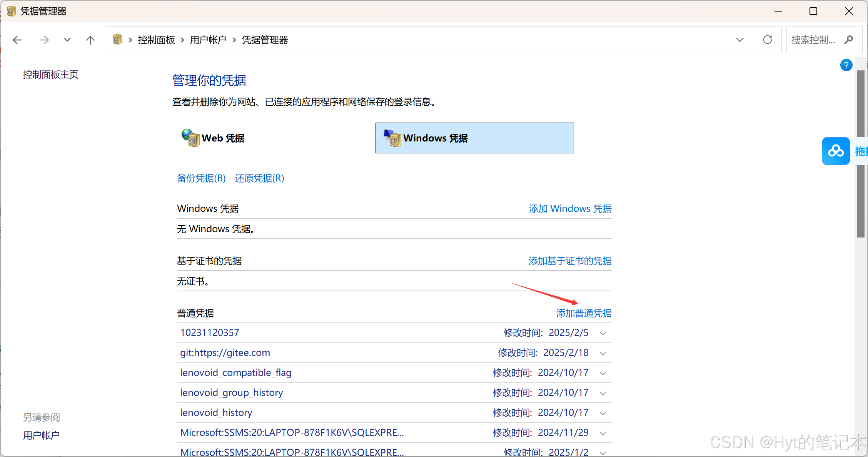This screenshot has width=868, height=457.
Task: Open help with the blue question mark
Action: (846, 65)
